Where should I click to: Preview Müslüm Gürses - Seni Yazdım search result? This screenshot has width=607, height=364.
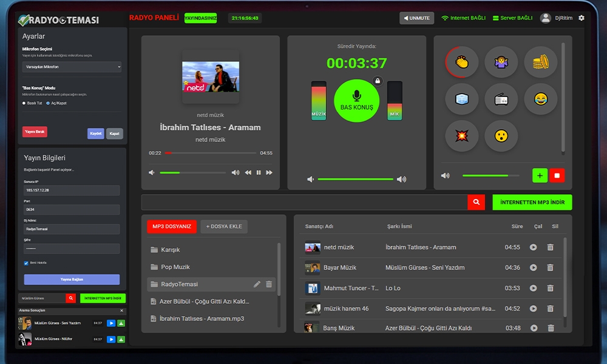coord(111,323)
